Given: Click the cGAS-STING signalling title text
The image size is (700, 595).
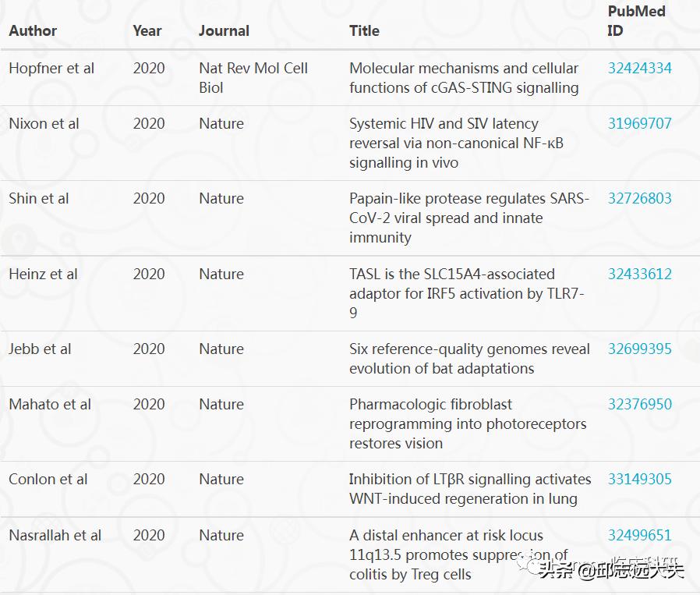Looking at the screenshot, I should [x=464, y=78].
